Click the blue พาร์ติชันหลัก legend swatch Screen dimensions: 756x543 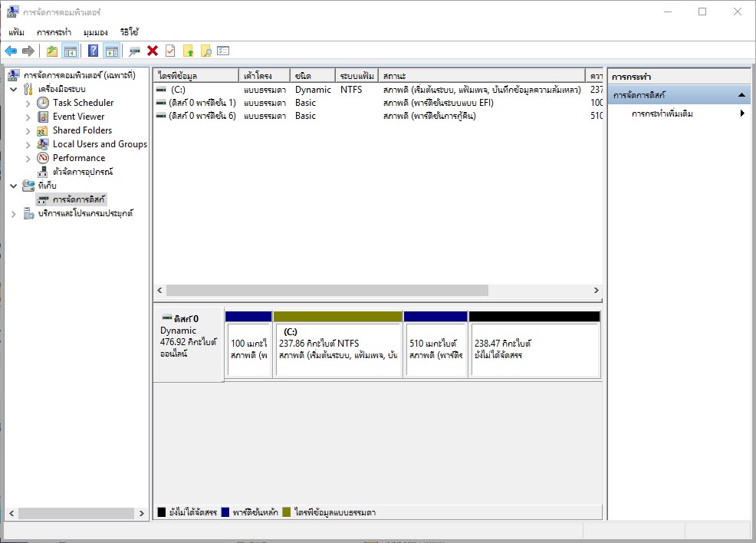pos(225,512)
